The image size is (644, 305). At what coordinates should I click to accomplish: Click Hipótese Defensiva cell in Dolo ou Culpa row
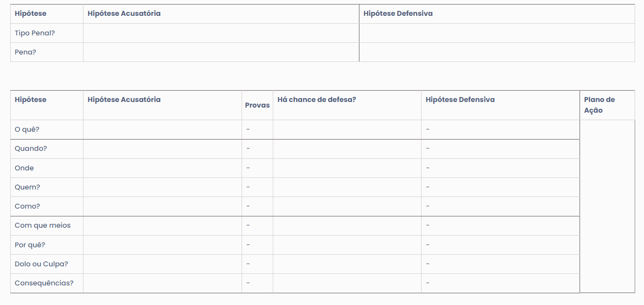500,264
